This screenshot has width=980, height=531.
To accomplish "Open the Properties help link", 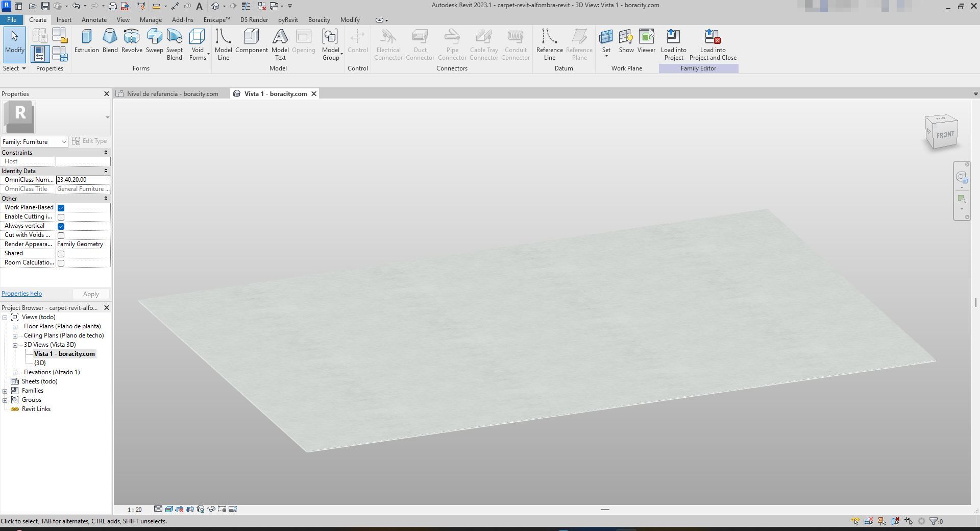I will [21, 294].
